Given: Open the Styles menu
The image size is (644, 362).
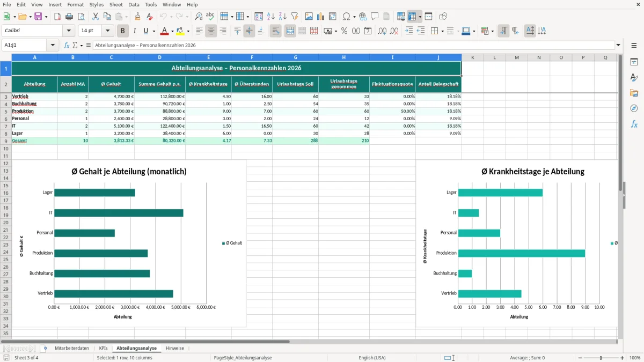Looking at the screenshot, I should (x=97, y=4).
